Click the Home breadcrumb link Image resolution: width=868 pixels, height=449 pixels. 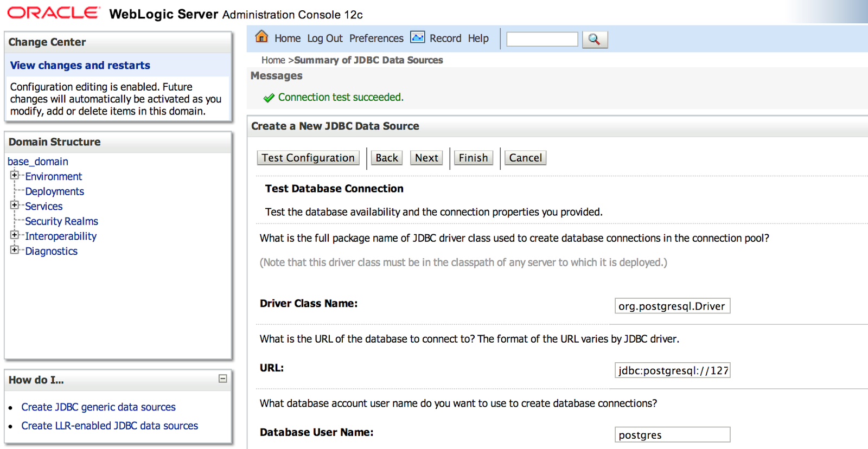[273, 60]
